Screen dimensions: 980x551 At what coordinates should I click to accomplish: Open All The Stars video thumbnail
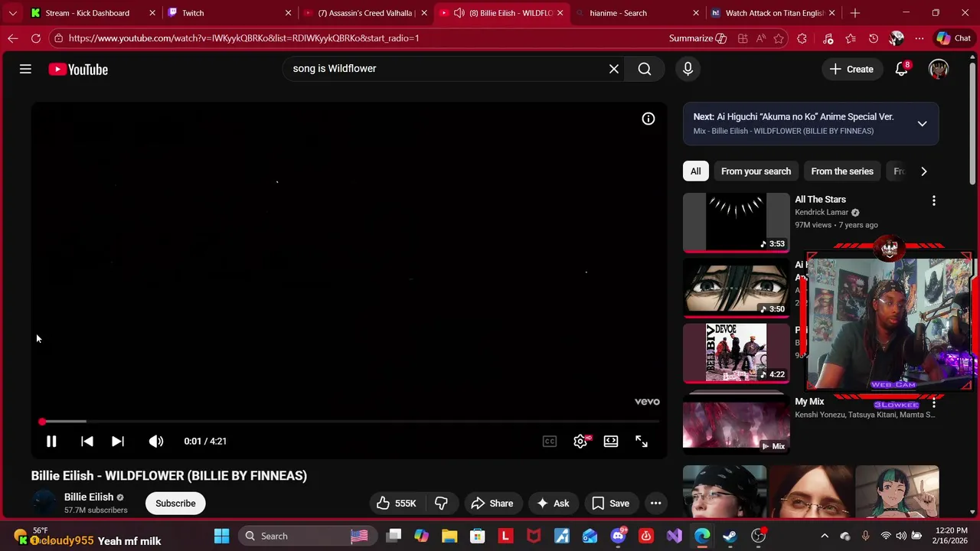click(x=736, y=222)
